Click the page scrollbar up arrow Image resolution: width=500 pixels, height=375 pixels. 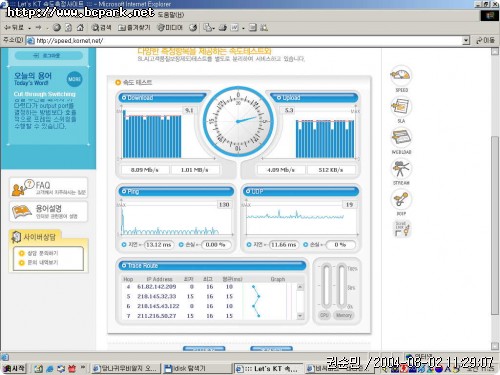point(495,52)
